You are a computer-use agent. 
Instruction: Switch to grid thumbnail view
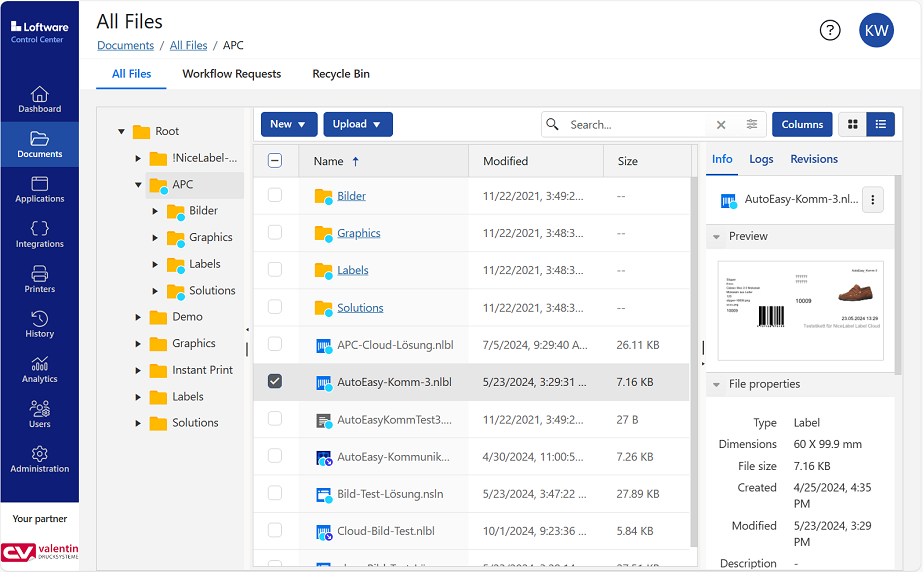(853, 124)
